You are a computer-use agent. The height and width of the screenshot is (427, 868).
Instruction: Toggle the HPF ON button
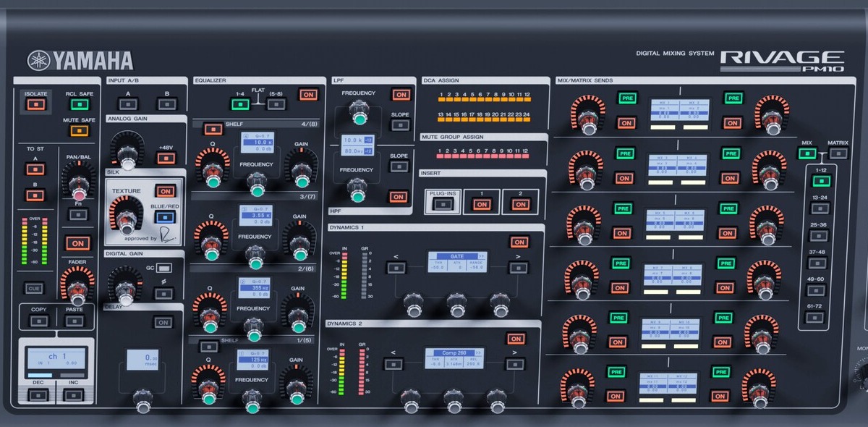click(x=398, y=196)
